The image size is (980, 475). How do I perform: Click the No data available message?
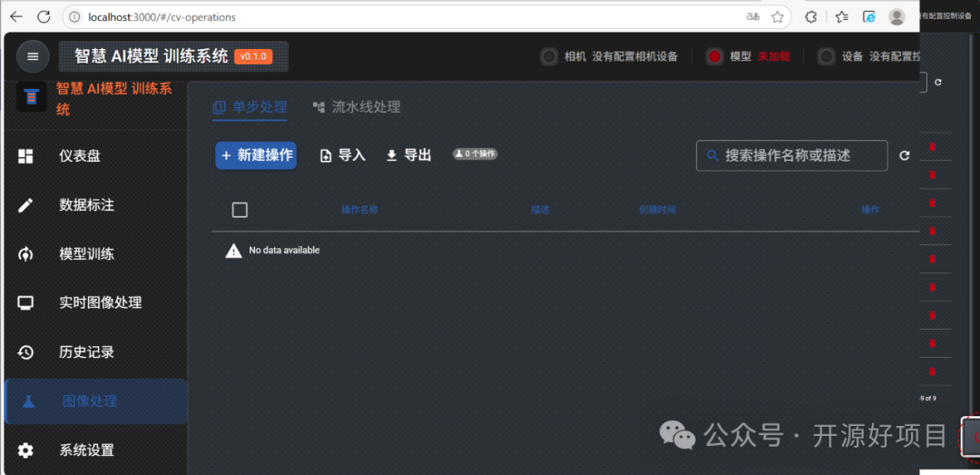[x=284, y=251]
